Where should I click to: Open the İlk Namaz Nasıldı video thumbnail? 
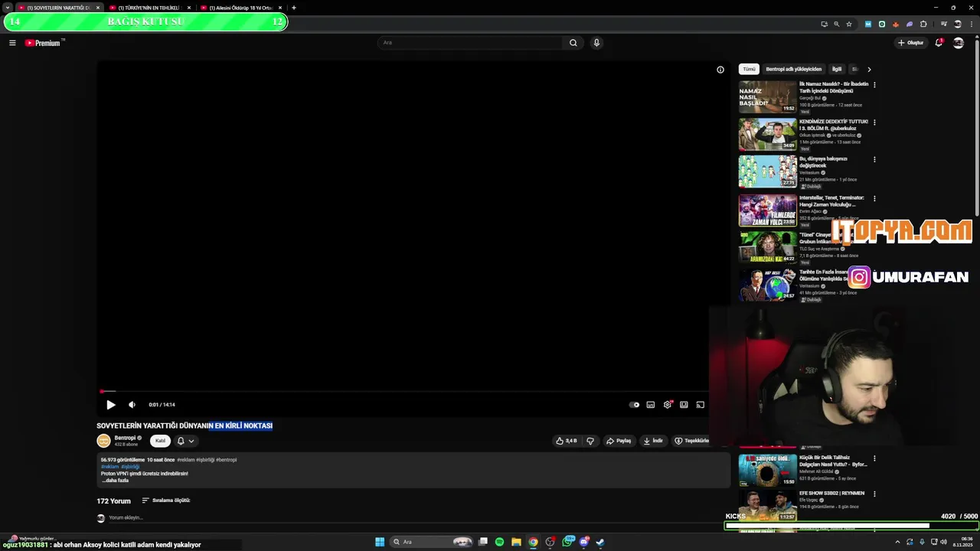point(767,97)
